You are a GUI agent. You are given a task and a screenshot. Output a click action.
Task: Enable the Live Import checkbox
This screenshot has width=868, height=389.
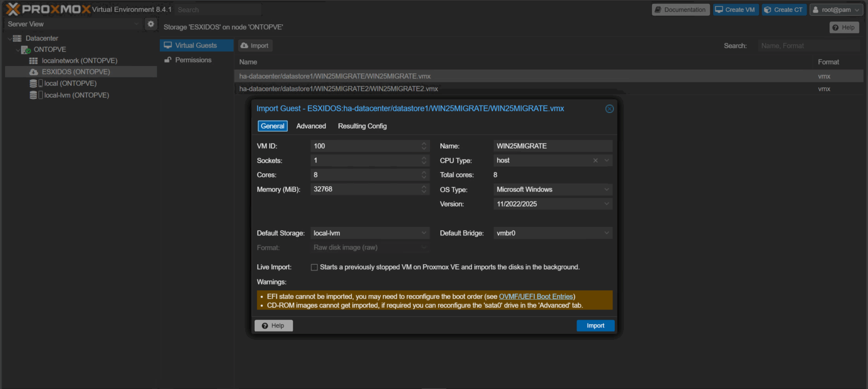314,267
